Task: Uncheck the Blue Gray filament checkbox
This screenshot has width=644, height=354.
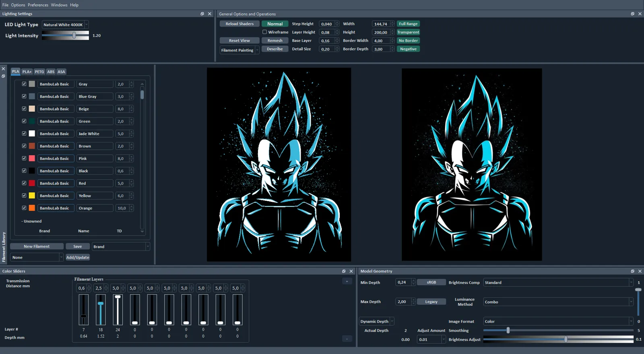Action: pos(24,97)
